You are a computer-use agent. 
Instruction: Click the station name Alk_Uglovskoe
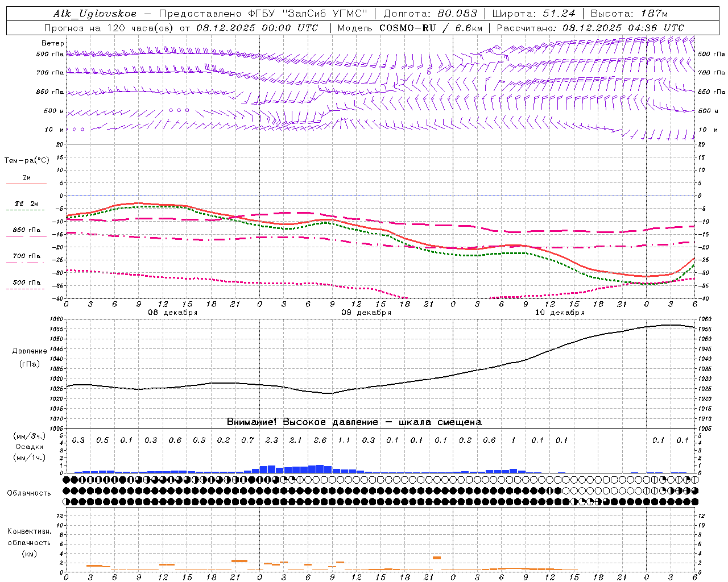95,14
